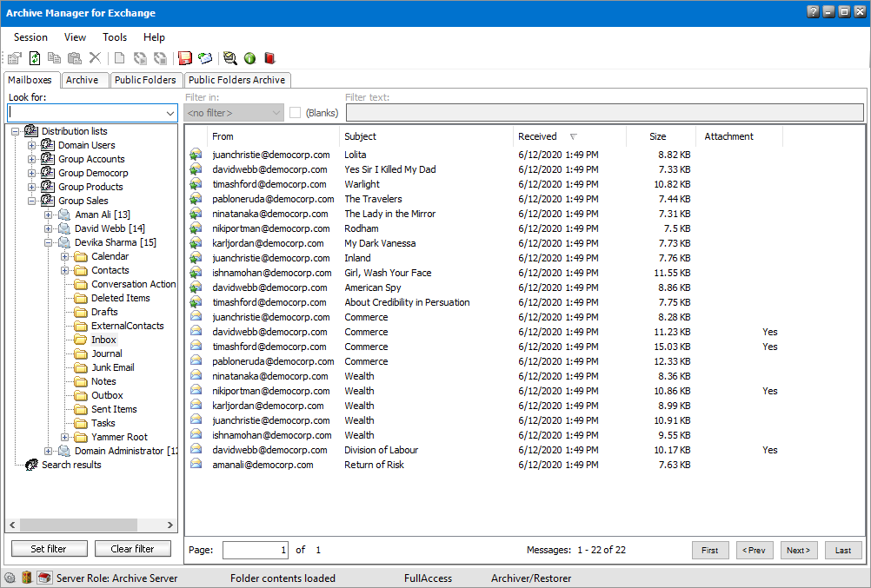Click the Inbox folder icon
The width and height of the screenshot is (871, 588).
81,340
